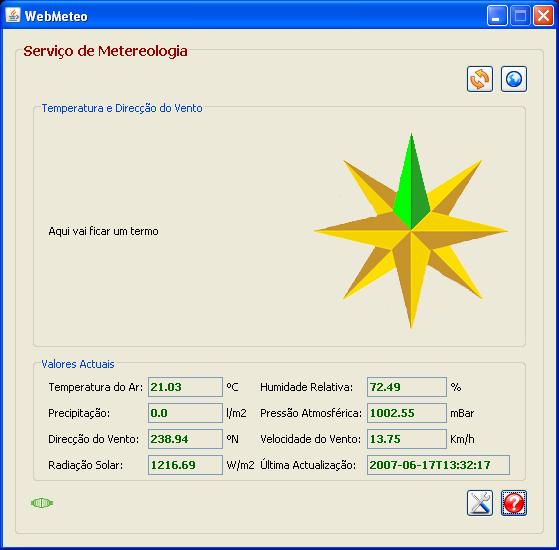Select the Precipitação field showing 0.0
This screenshot has height=550, width=559.
point(185,413)
